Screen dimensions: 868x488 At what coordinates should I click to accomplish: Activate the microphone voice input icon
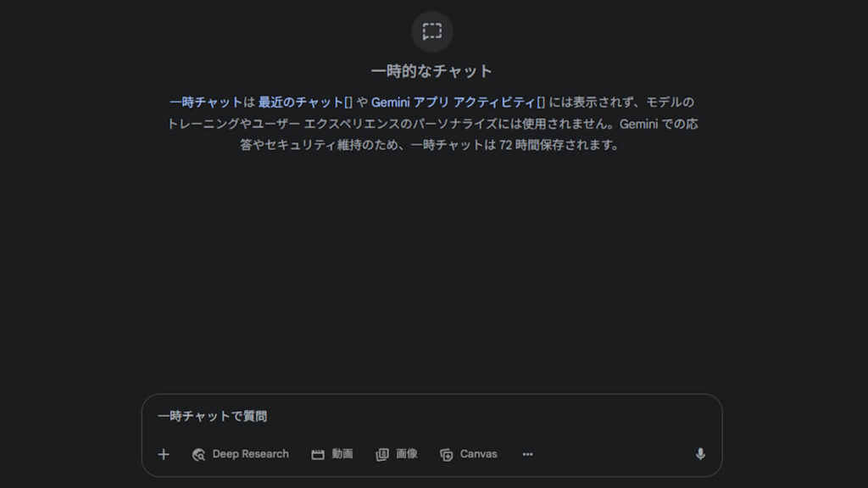(700, 454)
